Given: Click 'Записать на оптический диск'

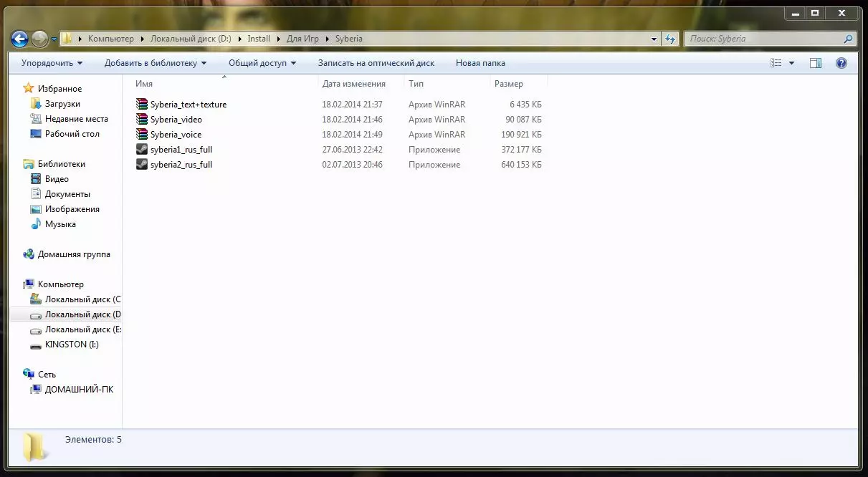Looking at the screenshot, I should click(x=376, y=63).
